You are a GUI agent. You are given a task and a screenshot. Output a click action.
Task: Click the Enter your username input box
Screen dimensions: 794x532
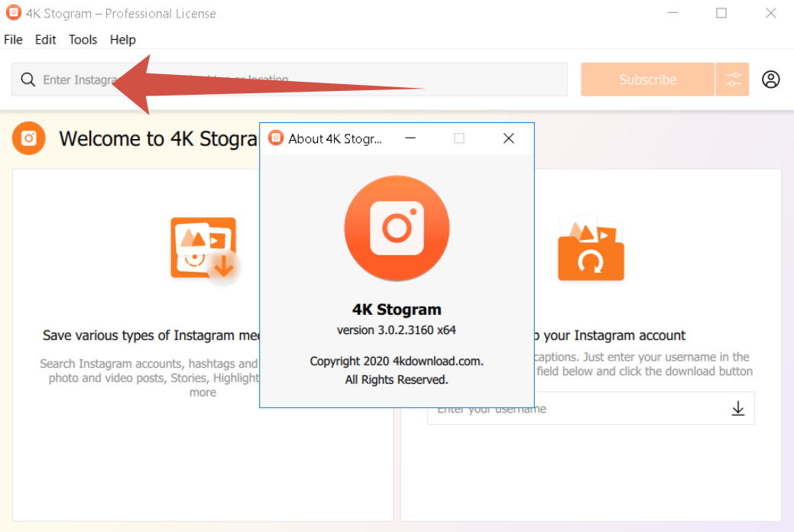(573, 408)
